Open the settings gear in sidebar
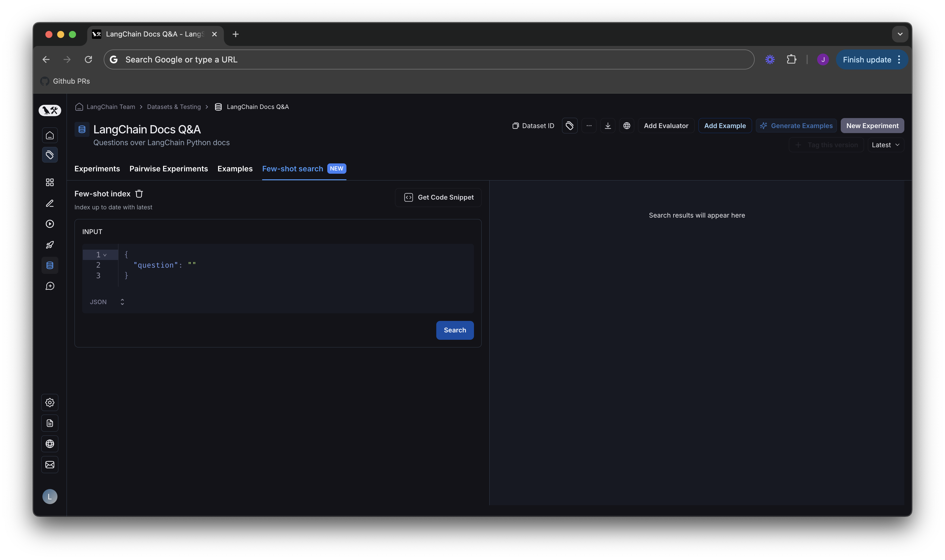 pos(50,402)
